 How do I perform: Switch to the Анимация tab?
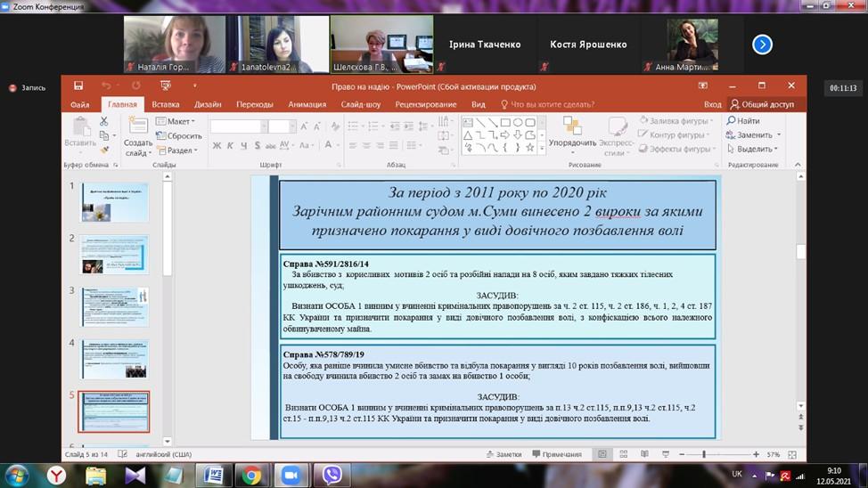click(x=307, y=104)
